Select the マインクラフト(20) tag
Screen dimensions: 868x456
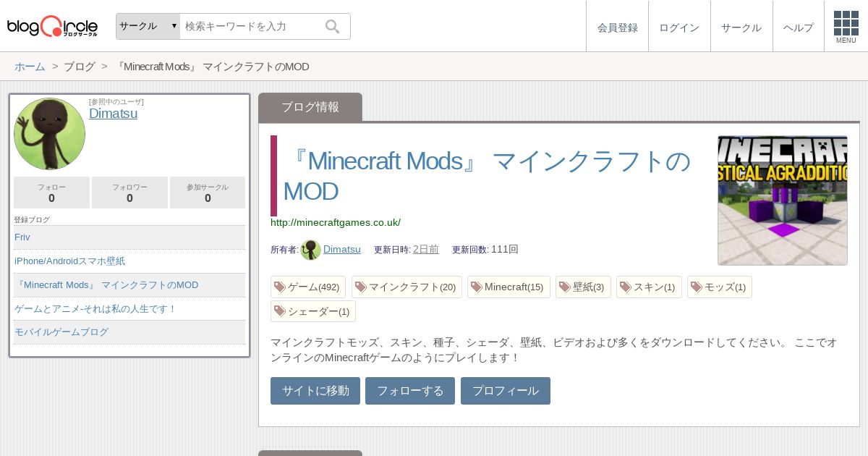pos(407,287)
